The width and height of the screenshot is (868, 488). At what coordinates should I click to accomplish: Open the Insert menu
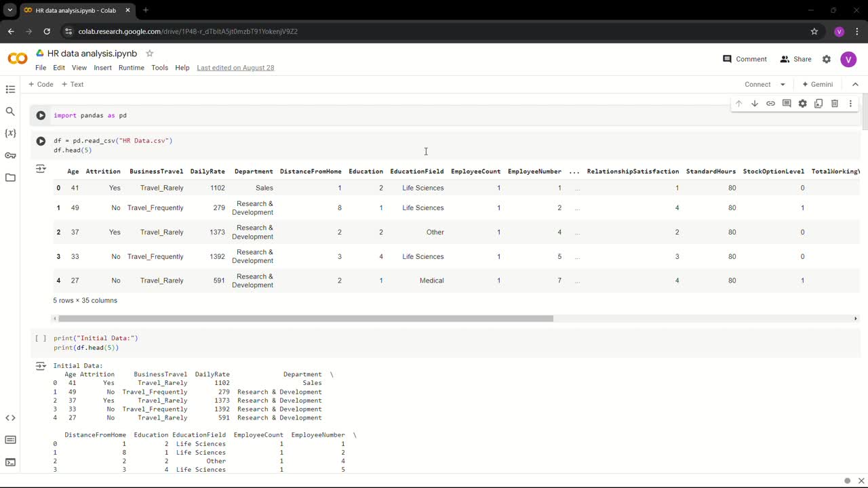click(x=102, y=68)
